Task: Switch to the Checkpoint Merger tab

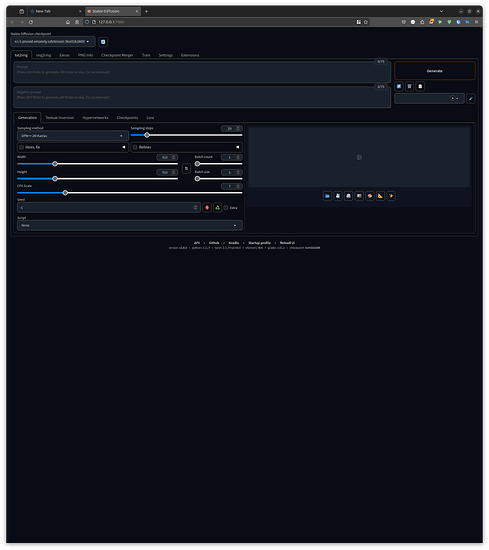Action: [117, 55]
